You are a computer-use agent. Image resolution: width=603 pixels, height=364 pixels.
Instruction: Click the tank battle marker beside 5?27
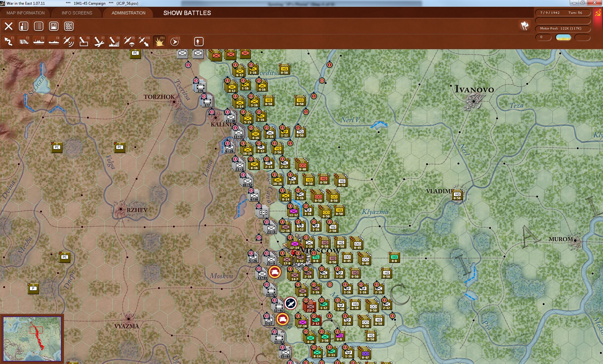[283, 319]
